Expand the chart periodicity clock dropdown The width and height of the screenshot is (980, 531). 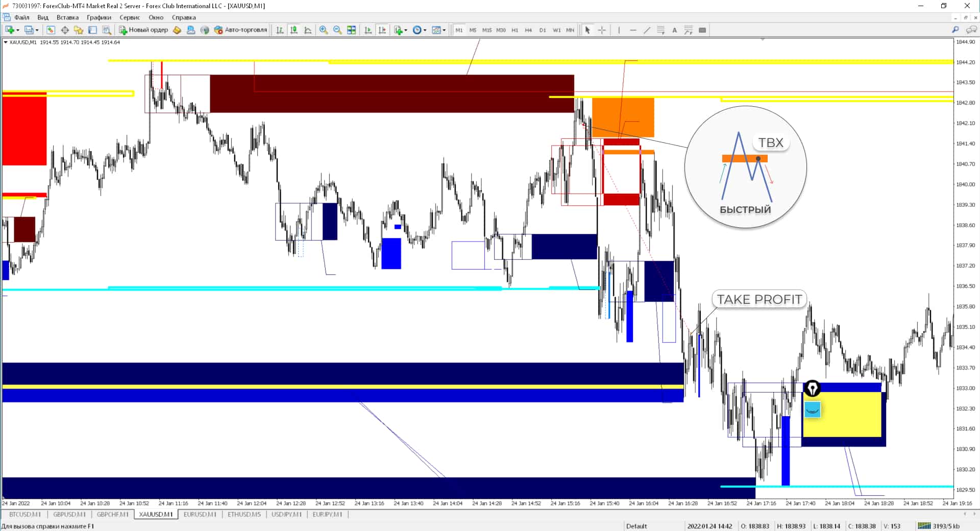pos(425,30)
